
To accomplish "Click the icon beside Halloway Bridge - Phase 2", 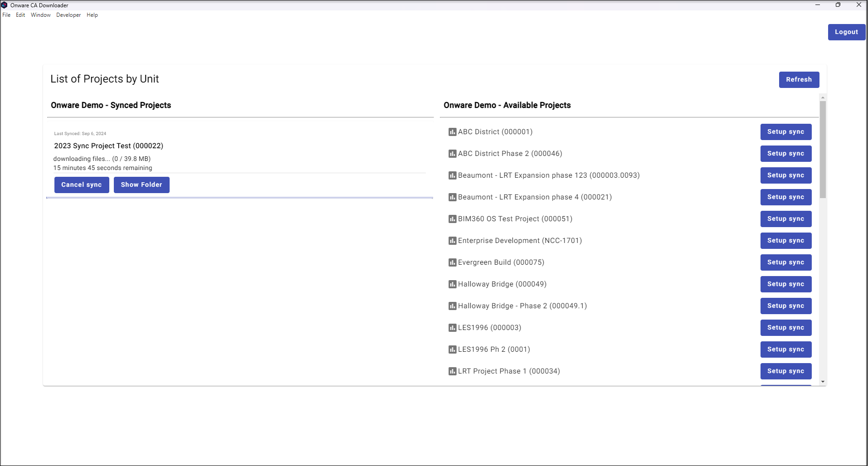I will 452,306.
